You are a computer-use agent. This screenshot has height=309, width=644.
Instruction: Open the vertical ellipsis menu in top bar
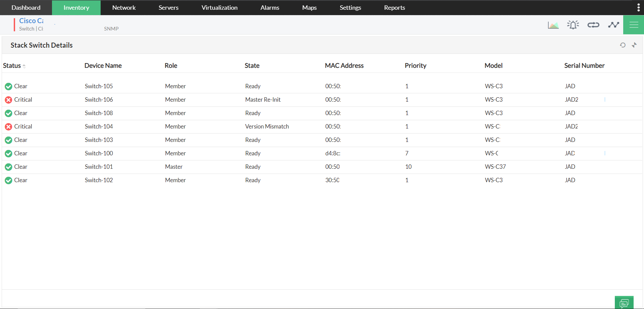click(x=639, y=7)
